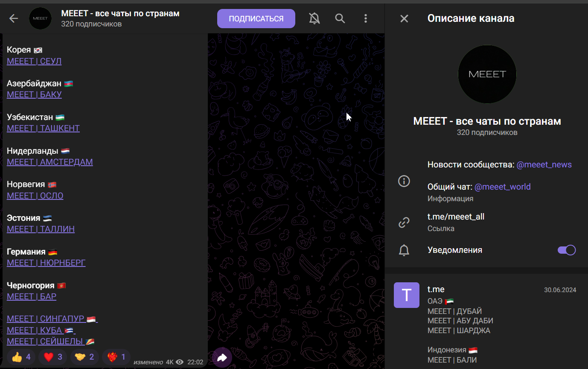Click the views eye icon

point(180,362)
